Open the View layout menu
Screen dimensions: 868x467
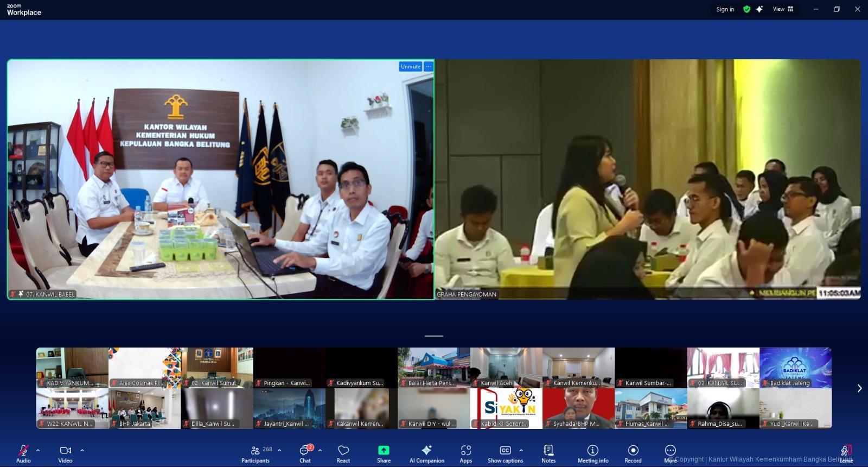tap(783, 9)
